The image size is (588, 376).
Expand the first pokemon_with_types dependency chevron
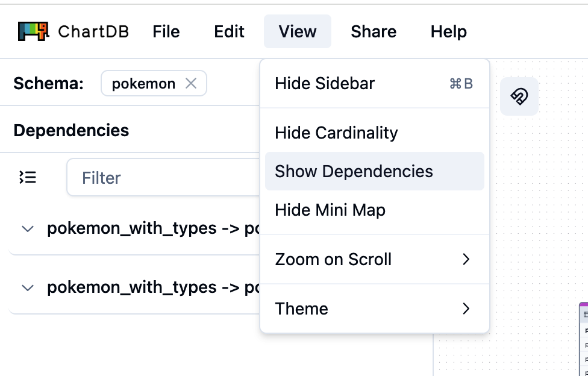click(27, 229)
